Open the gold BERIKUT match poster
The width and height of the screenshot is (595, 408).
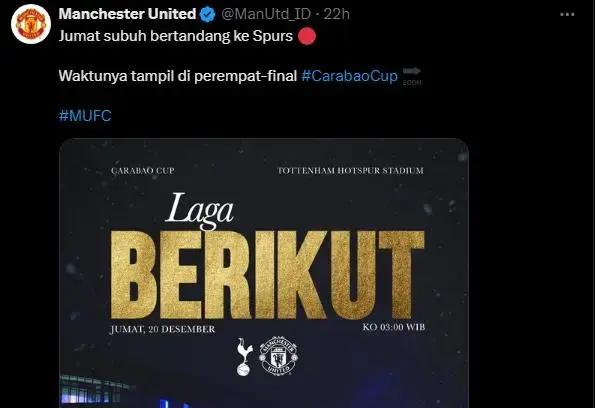(x=264, y=273)
